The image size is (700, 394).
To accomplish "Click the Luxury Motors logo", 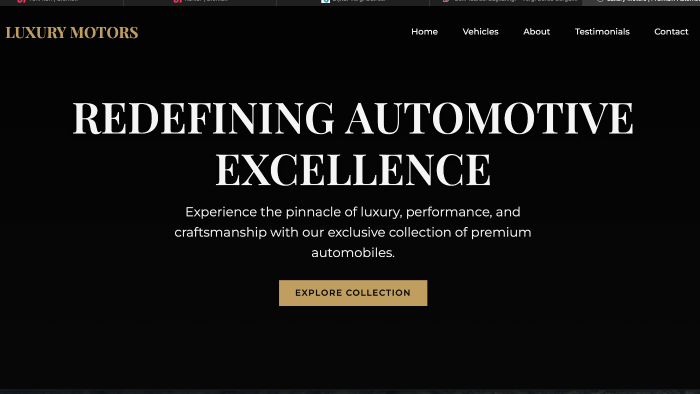I will [x=72, y=33].
